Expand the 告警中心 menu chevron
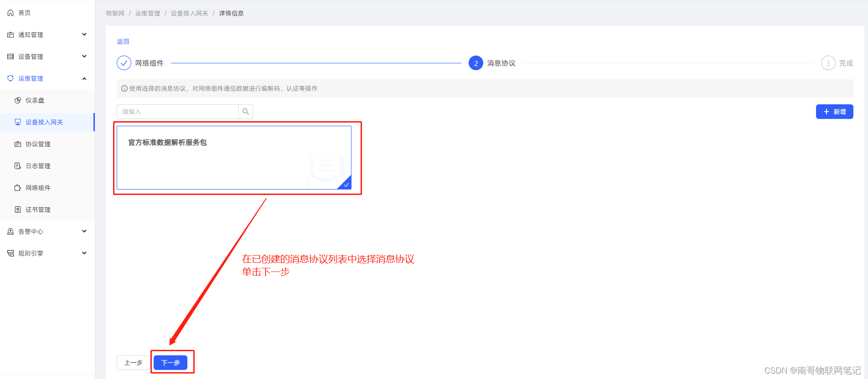Screen dimensions: 868x379 tap(84, 231)
